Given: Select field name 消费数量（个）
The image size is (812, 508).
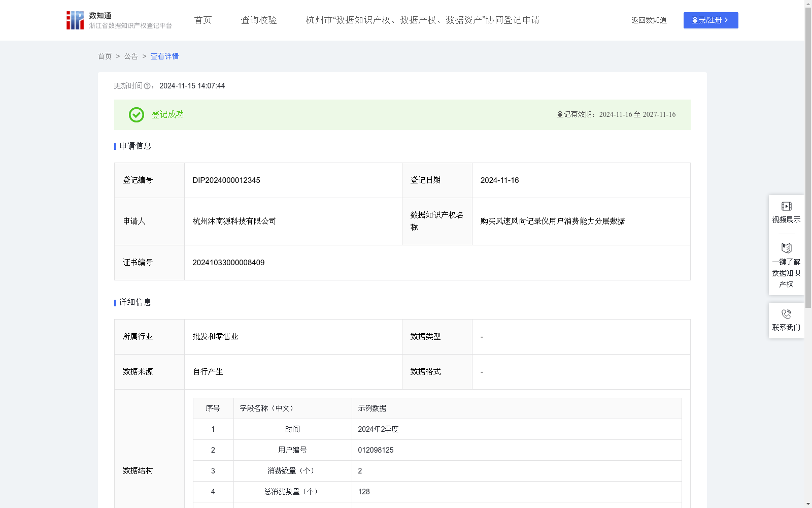Looking at the screenshot, I should 292,471.
